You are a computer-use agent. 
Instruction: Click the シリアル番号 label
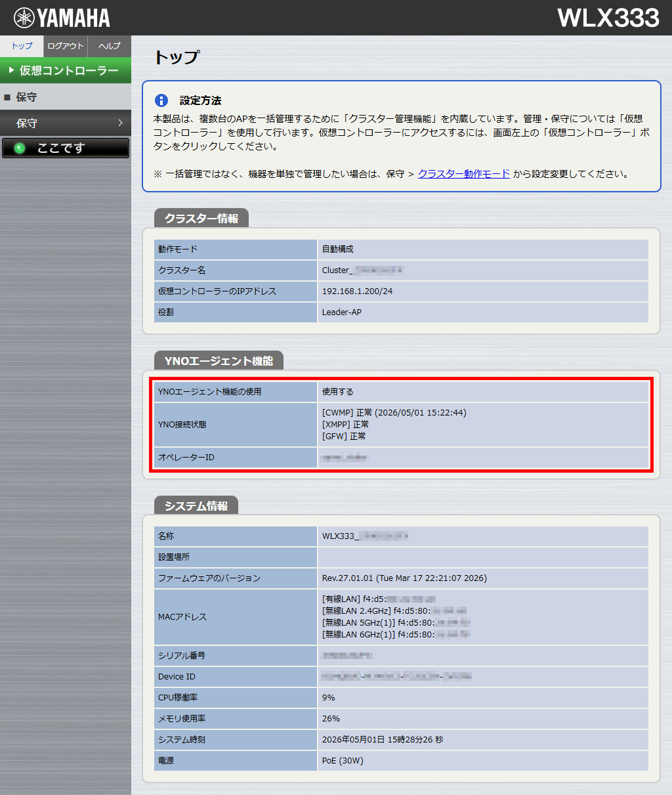(182, 656)
